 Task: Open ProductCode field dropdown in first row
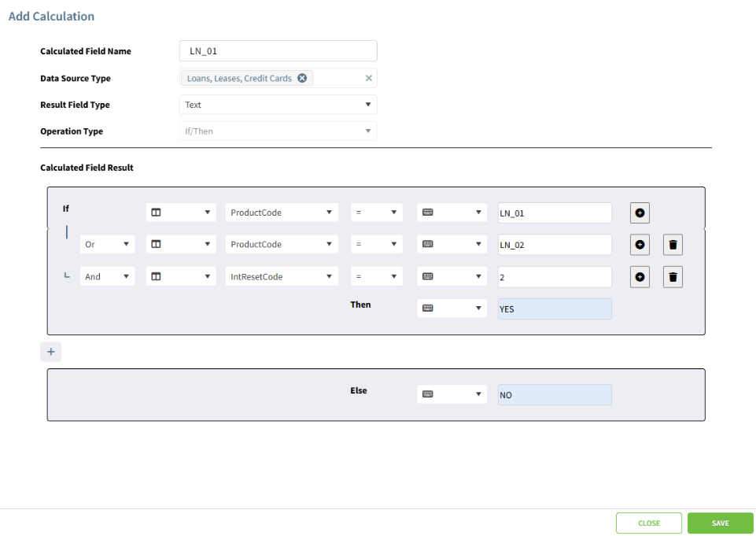282,213
